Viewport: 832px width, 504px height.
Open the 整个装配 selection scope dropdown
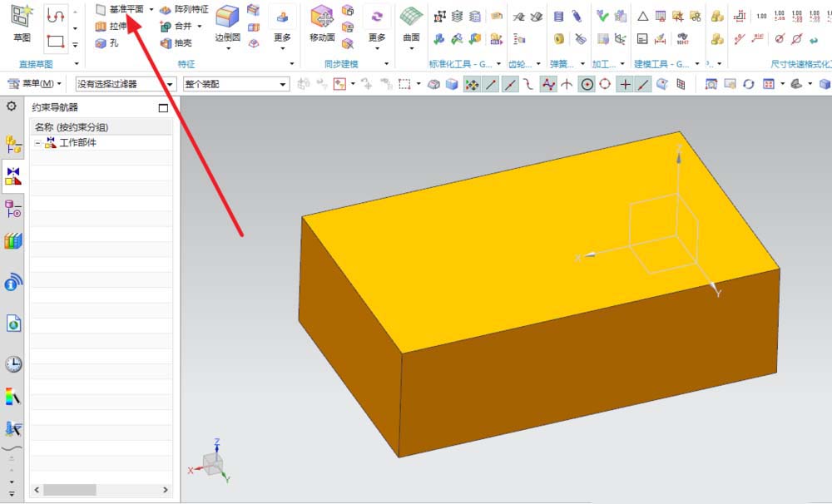(235, 84)
